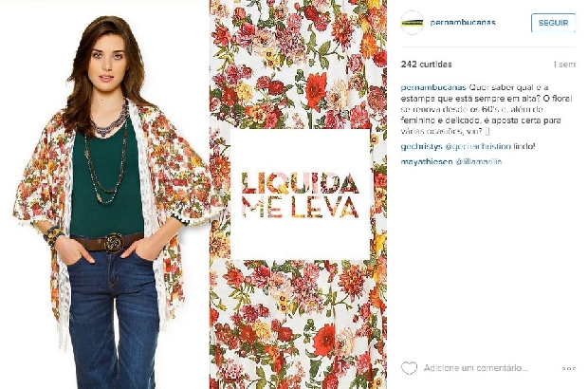Open the mention in gechristys's comment
Screen dimensions: 588x389
(478, 147)
